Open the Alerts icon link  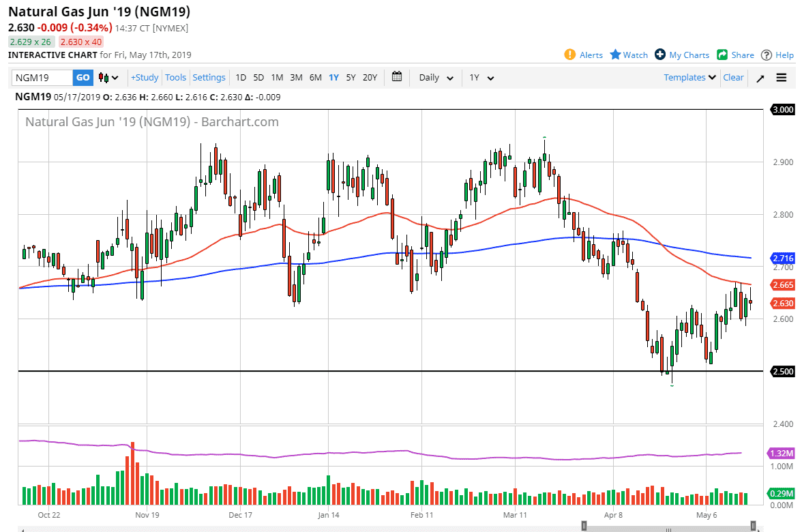[x=570, y=55]
